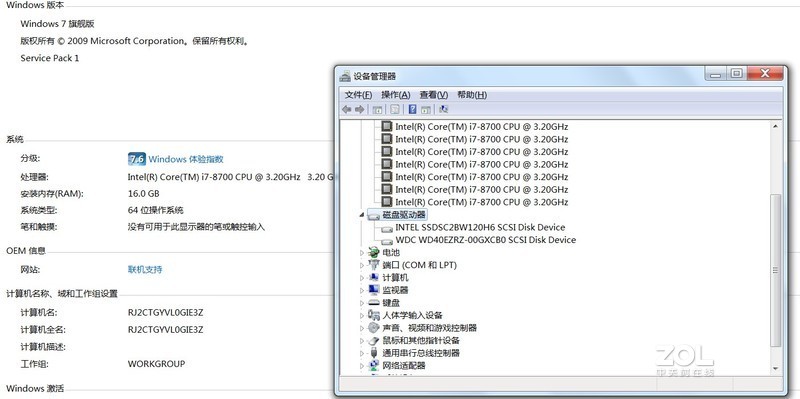Open Help via the blue question-mark icon
Screen dimensions: 800x399
[413, 109]
